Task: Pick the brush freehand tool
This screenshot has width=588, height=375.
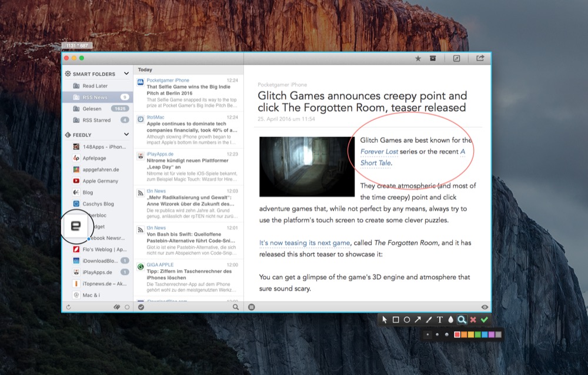Action: click(429, 320)
